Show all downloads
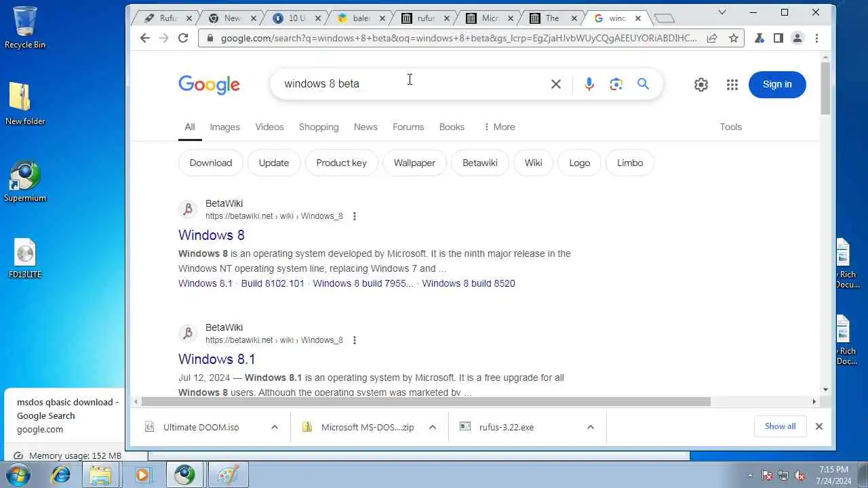 [780, 426]
